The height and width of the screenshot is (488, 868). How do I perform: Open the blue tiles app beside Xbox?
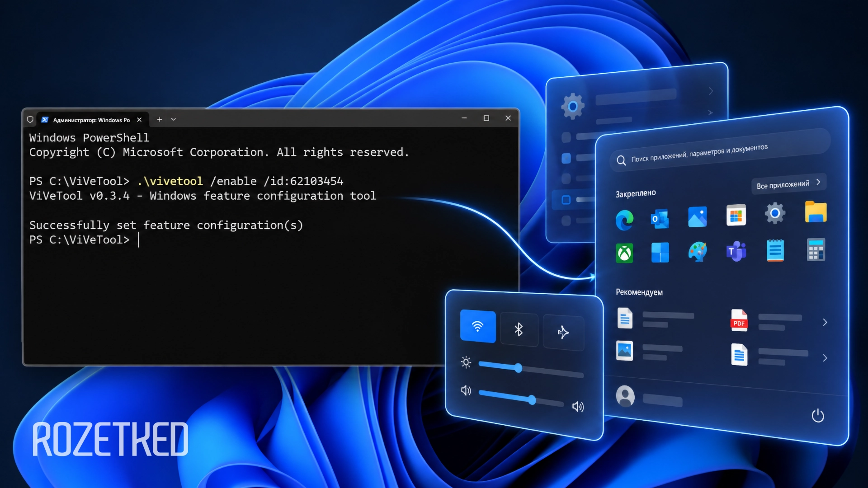[x=660, y=252]
